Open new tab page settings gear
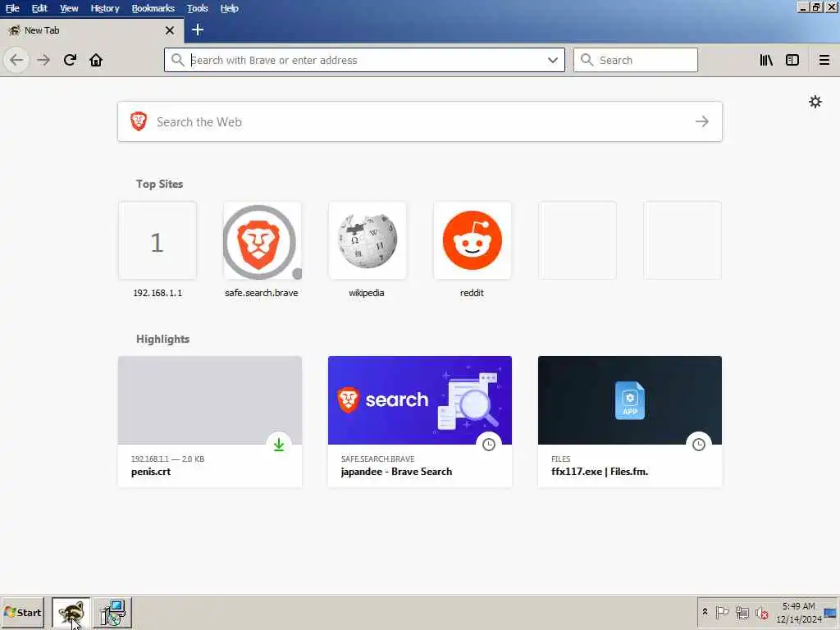The height and width of the screenshot is (630, 840). [x=815, y=102]
